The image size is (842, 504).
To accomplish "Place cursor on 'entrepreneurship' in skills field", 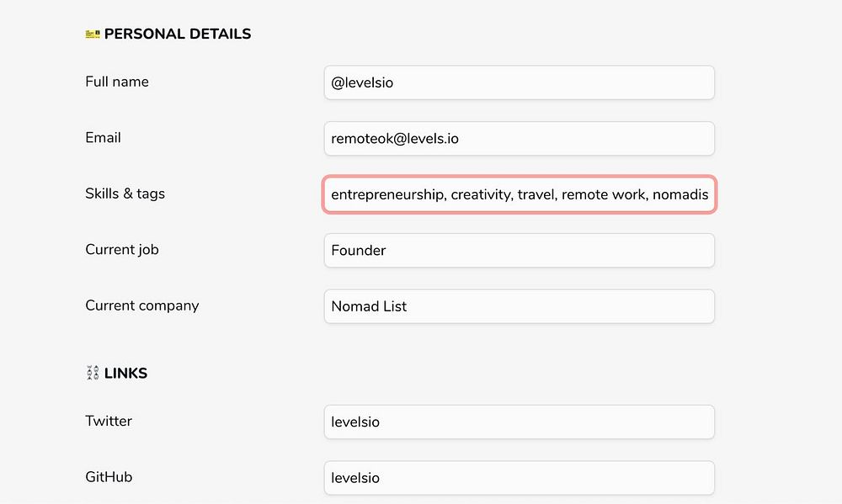I will [x=387, y=195].
